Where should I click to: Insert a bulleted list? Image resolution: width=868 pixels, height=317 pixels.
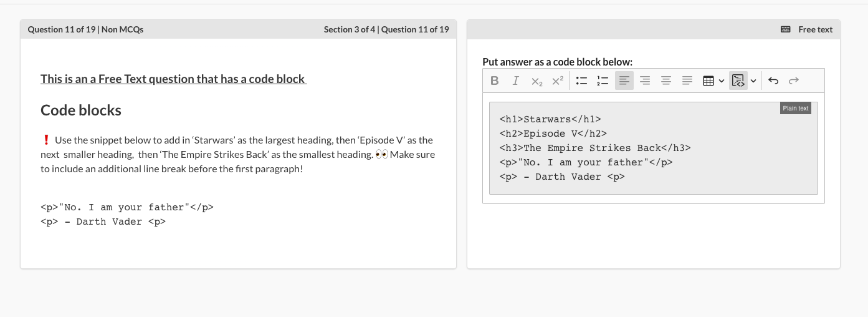(581, 80)
